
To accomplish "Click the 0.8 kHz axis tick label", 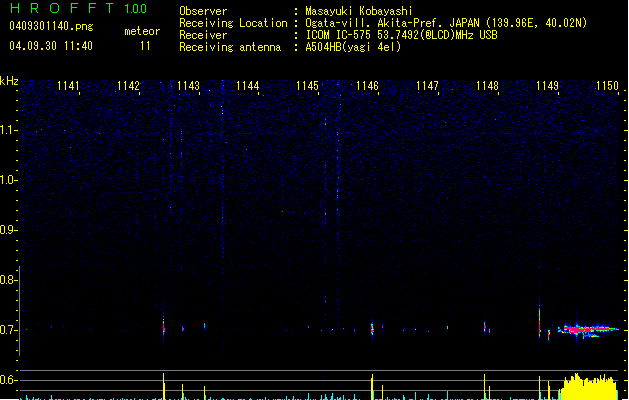I will coord(8,280).
